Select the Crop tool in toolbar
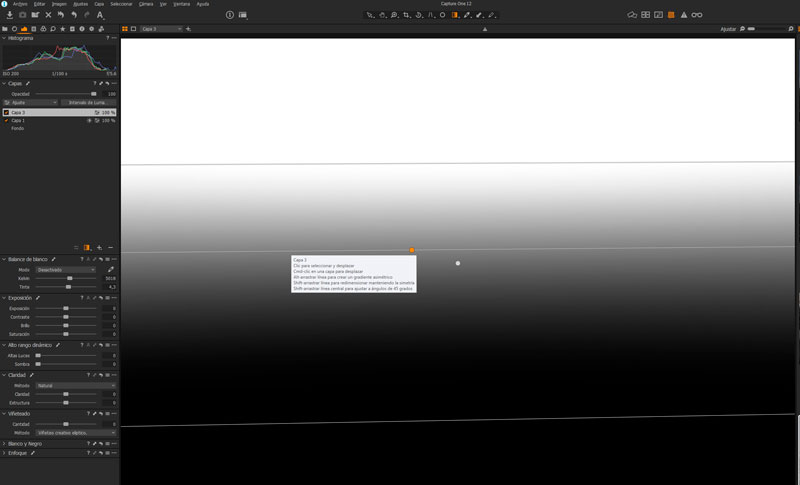 tap(406, 15)
